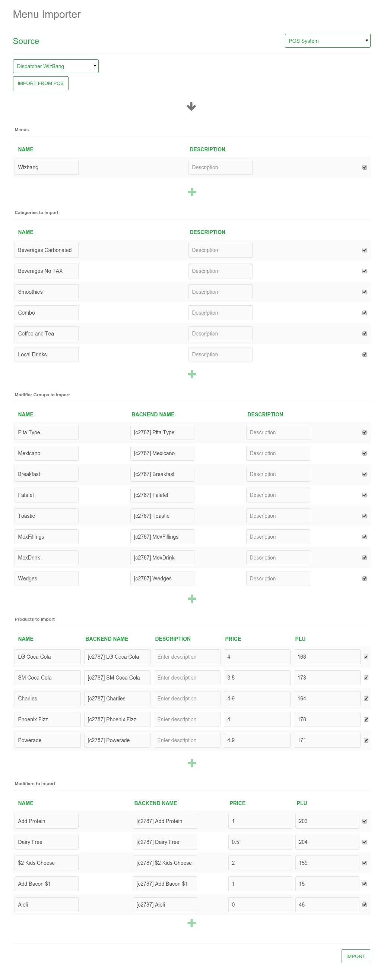Screen dimensions: 387x980
Task: Add a modifier group using the plus icon
Action: (x=192, y=598)
